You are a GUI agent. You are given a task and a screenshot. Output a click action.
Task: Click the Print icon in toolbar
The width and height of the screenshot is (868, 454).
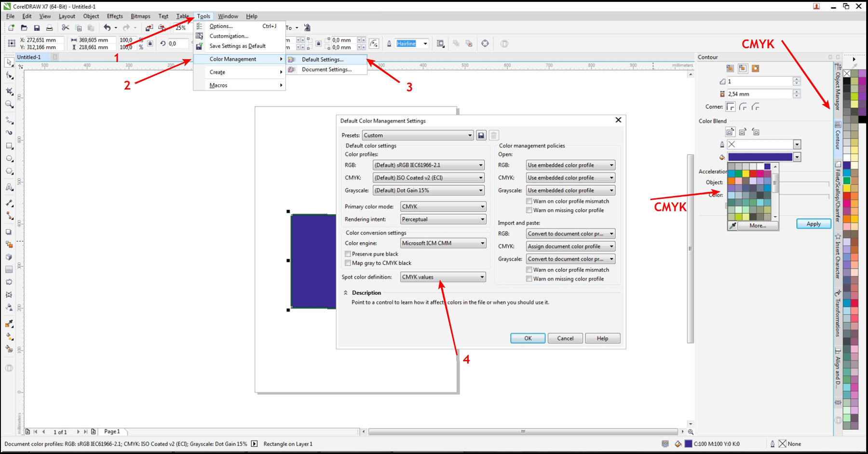(49, 28)
